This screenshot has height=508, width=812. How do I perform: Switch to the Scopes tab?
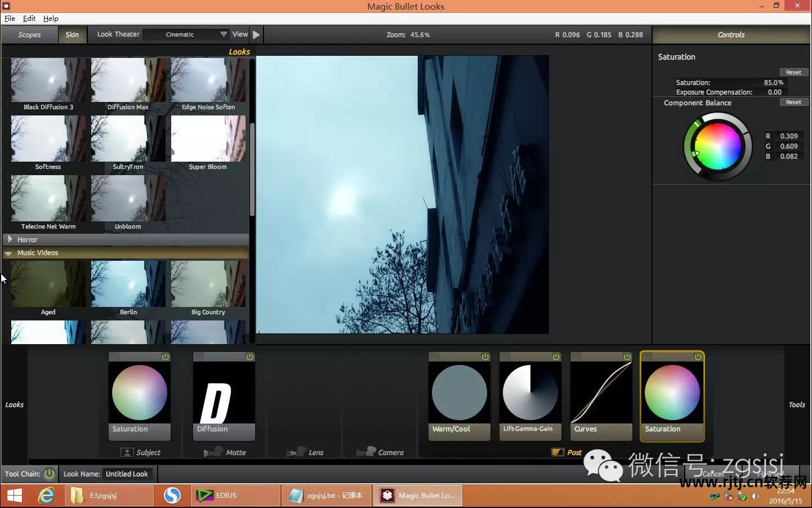tap(29, 34)
